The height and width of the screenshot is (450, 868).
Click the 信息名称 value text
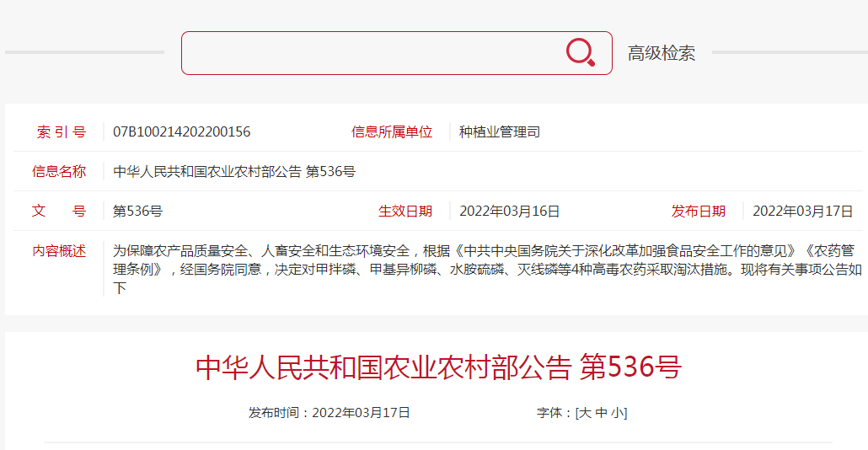[234, 172]
